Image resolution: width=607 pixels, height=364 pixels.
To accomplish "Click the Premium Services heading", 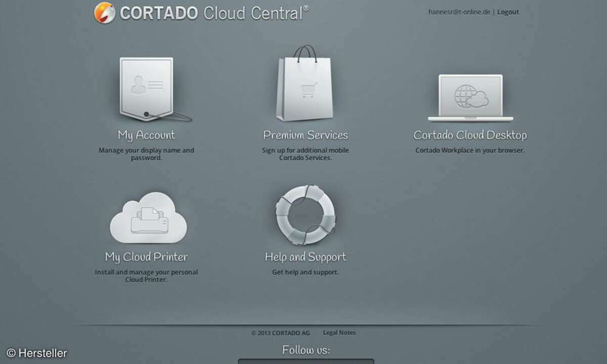I will click(306, 135).
